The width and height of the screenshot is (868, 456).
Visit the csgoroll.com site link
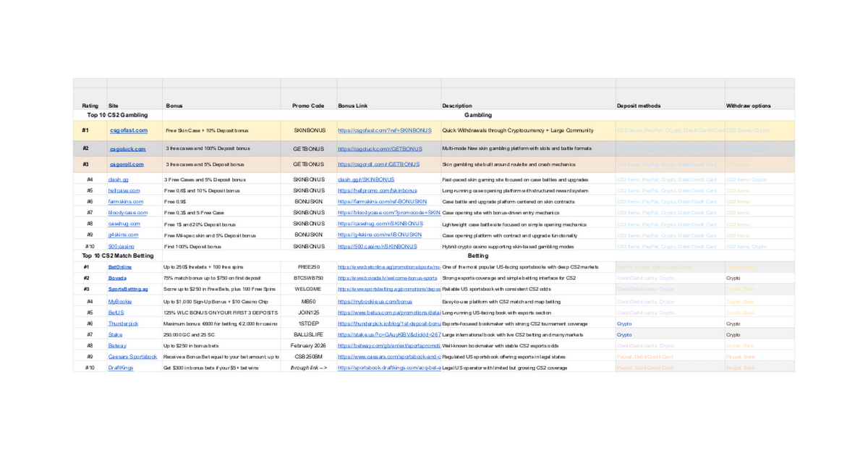pyautogui.click(x=127, y=164)
